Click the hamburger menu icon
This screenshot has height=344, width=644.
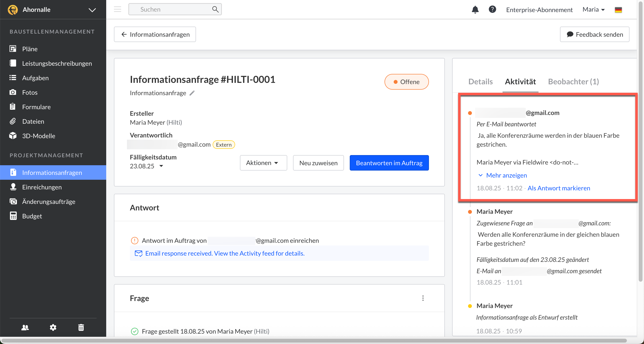[x=118, y=9]
